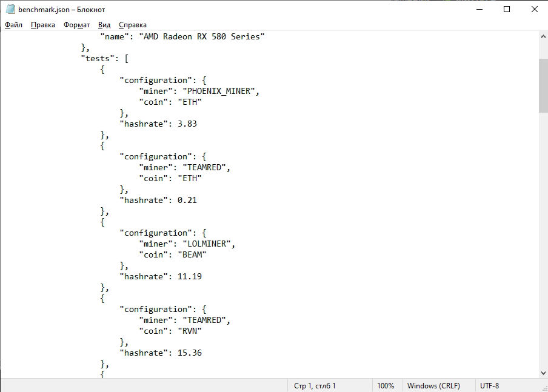This screenshot has width=548, height=392.
Task: Open the Правка menu
Action: [x=42, y=25]
